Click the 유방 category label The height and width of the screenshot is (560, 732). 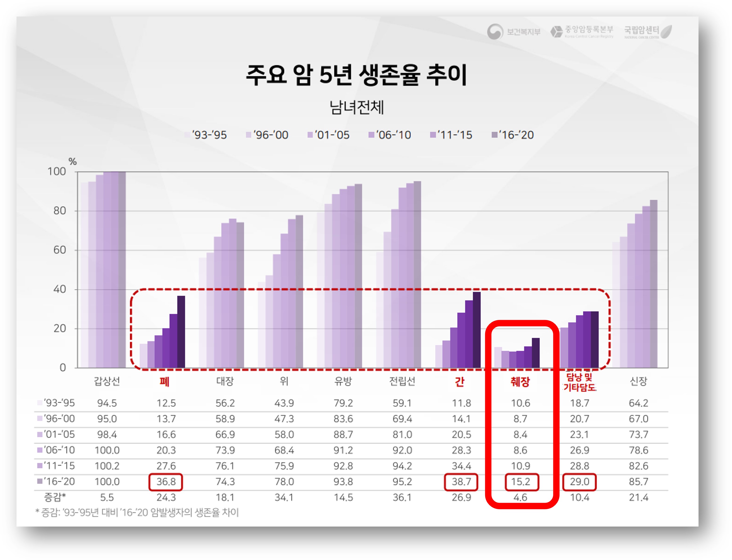(343, 381)
